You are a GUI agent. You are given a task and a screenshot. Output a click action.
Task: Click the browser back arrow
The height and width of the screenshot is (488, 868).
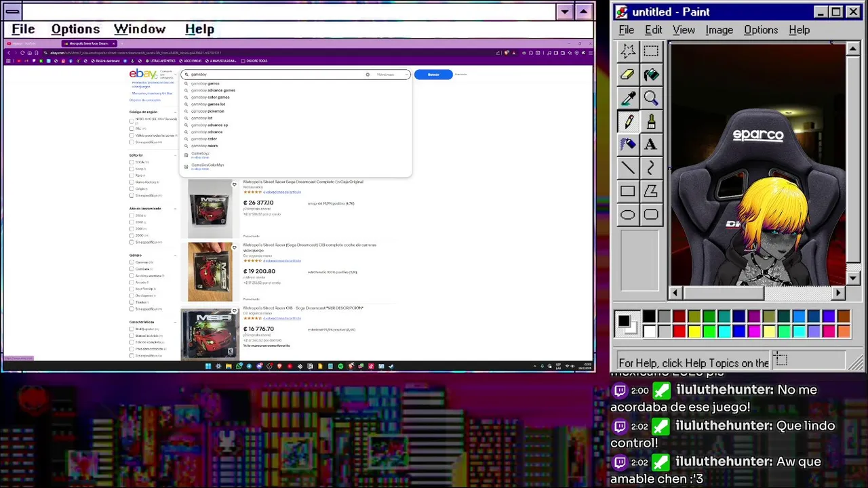coord(9,53)
